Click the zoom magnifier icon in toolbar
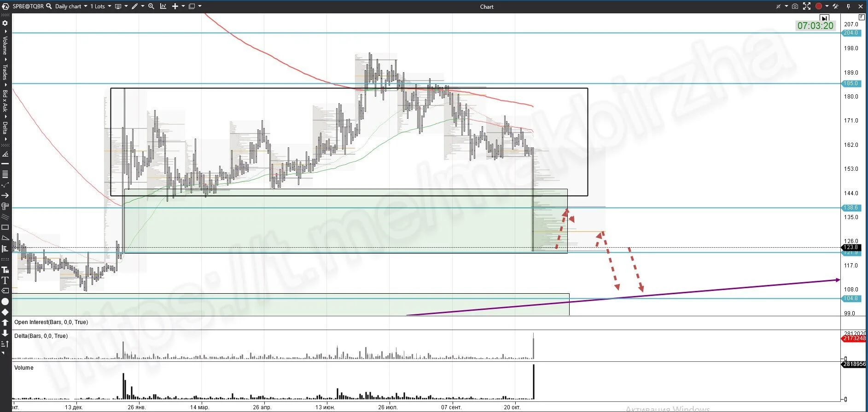The width and height of the screenshot is (868, 412). coord(151,6)
